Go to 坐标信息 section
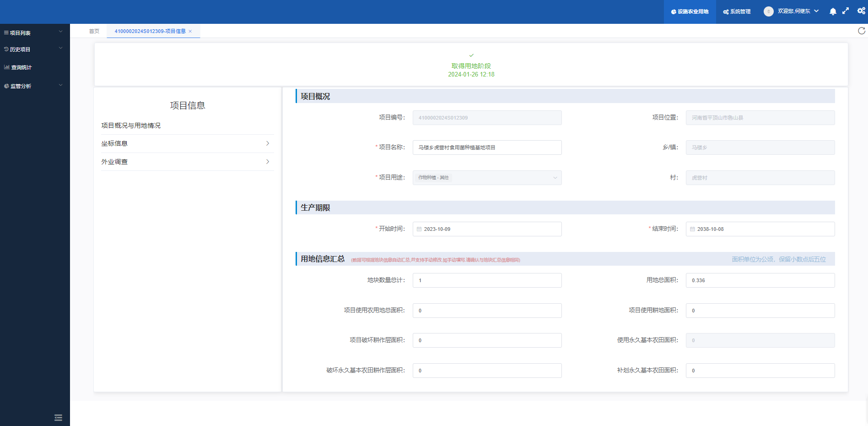This screenshot has width=868, height=426. [x=185, y=143]
